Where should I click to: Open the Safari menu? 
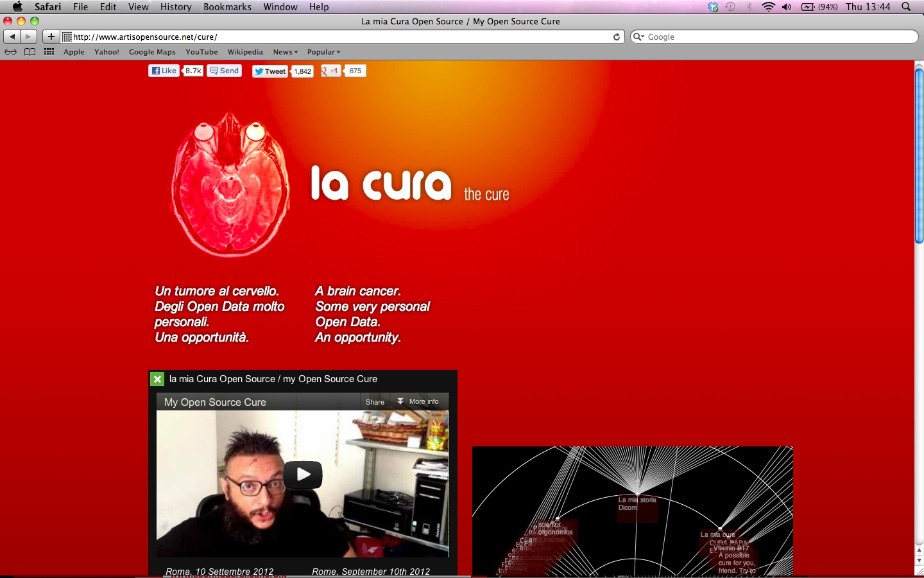coord(48,7)
